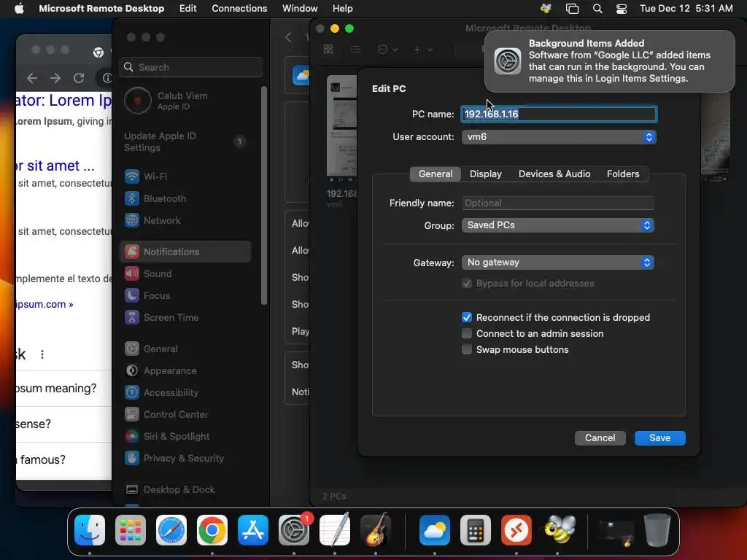Select Appearance in settings sidebar
The height and width of the screenshot is (560, 747).
(x=185, y=371)
